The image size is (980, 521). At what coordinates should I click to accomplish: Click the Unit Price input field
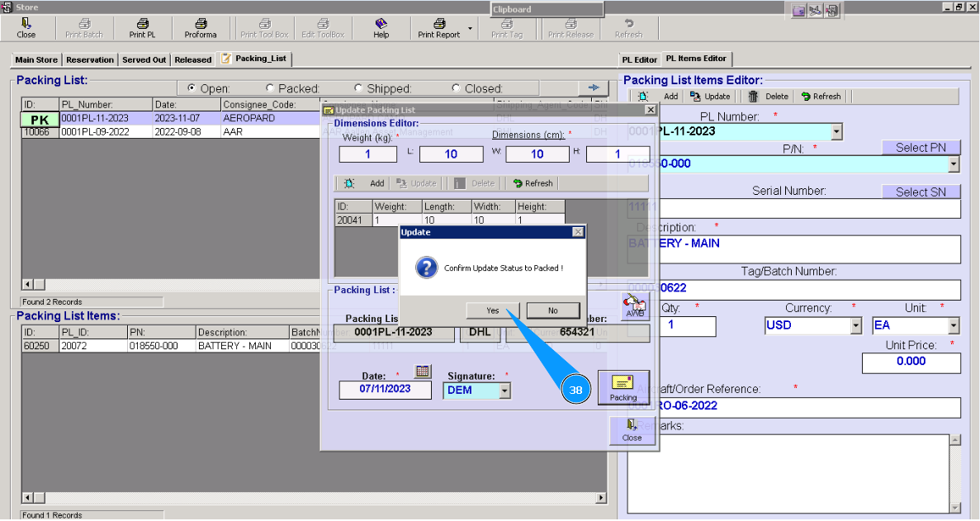pos(911,362)
